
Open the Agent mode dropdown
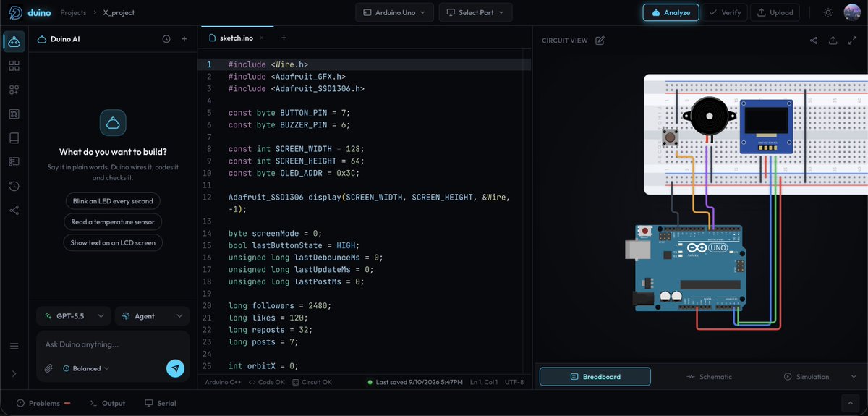(x=152, y=316)
